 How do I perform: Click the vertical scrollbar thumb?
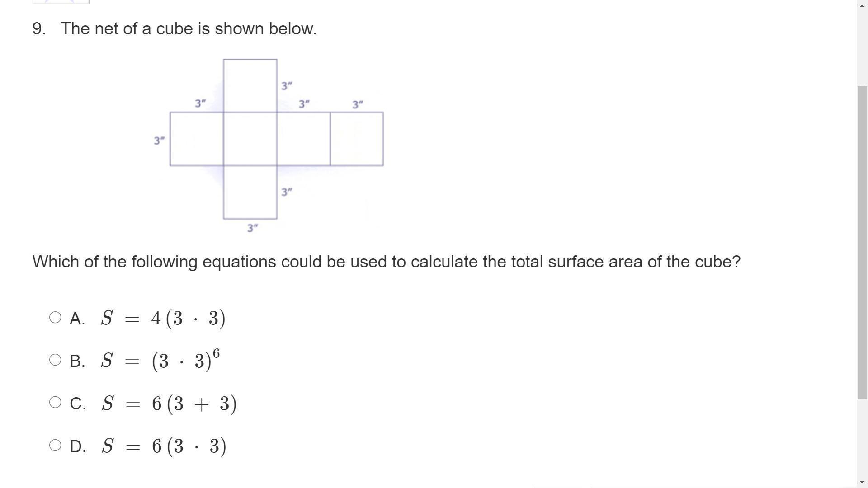pyautogui.click(x=863, y=242)
